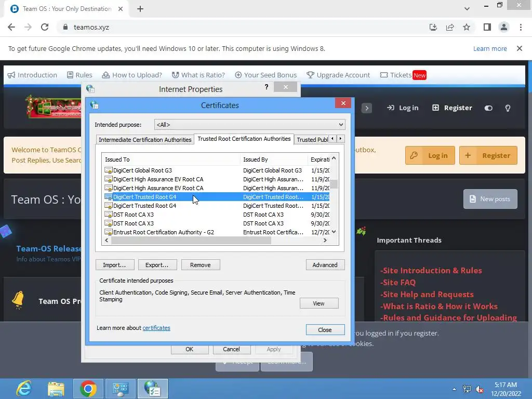Click Cancel in Internet Properties
532x399 pixels.
pyautogui.click(x=231, y=349)
